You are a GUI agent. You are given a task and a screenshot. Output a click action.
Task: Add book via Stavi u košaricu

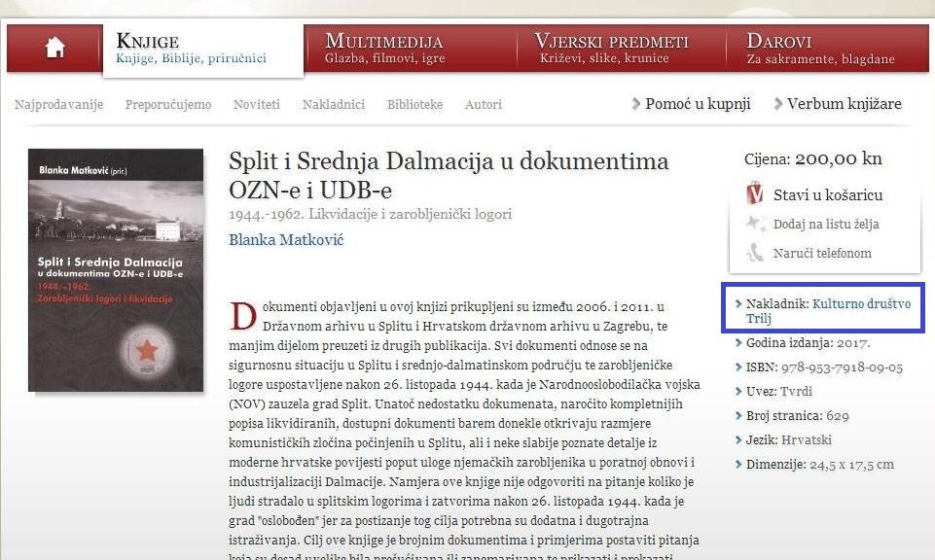point(828,194)
